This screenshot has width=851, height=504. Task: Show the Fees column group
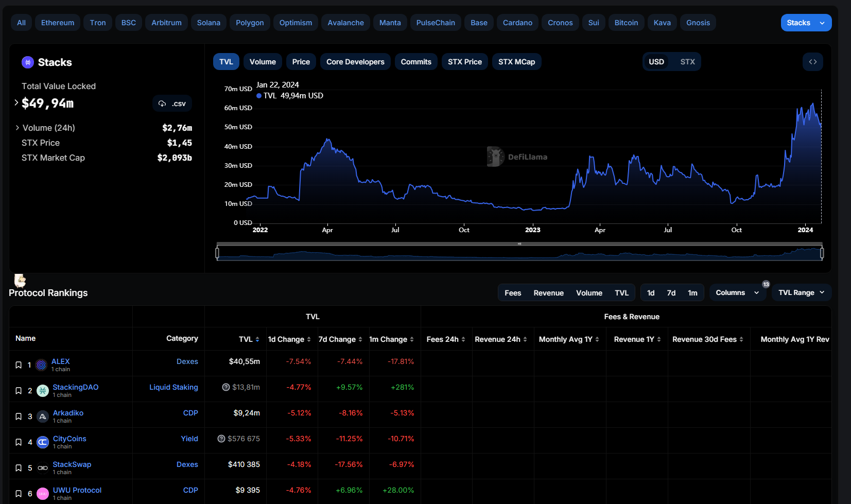coord(513,293)
